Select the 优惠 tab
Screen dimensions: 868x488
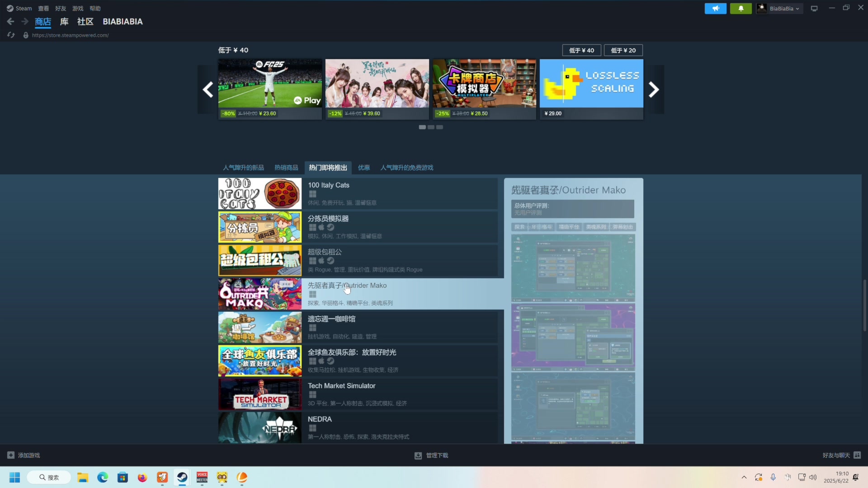pyautogui.click(x=364, y=168)
